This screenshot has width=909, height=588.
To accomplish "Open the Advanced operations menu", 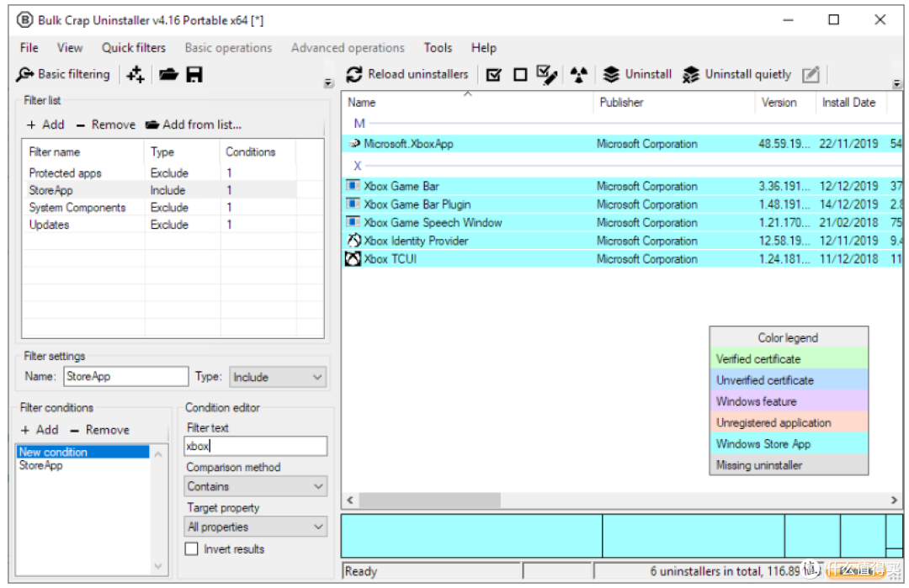I will pyautogui.click(x=348, y=47).
